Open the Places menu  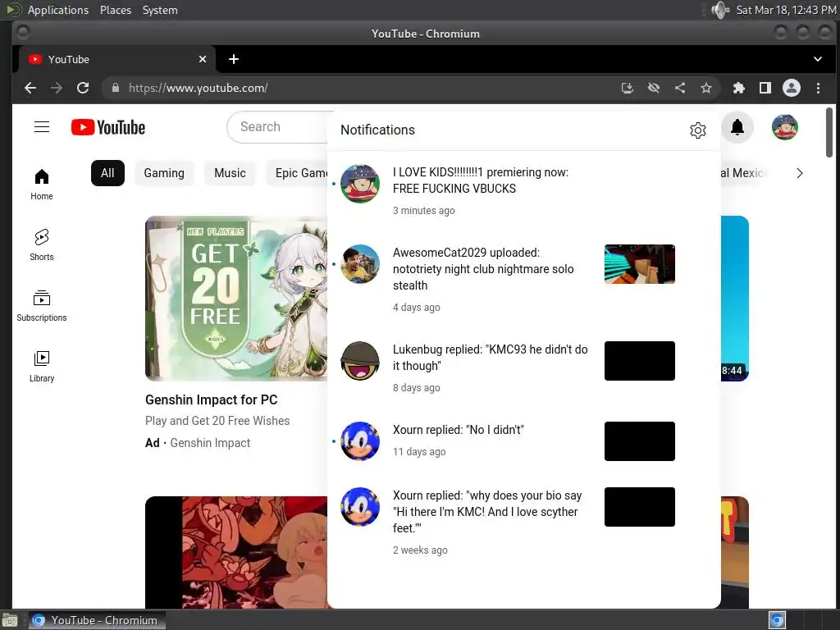pyautogui.click(x=115, y=10)
